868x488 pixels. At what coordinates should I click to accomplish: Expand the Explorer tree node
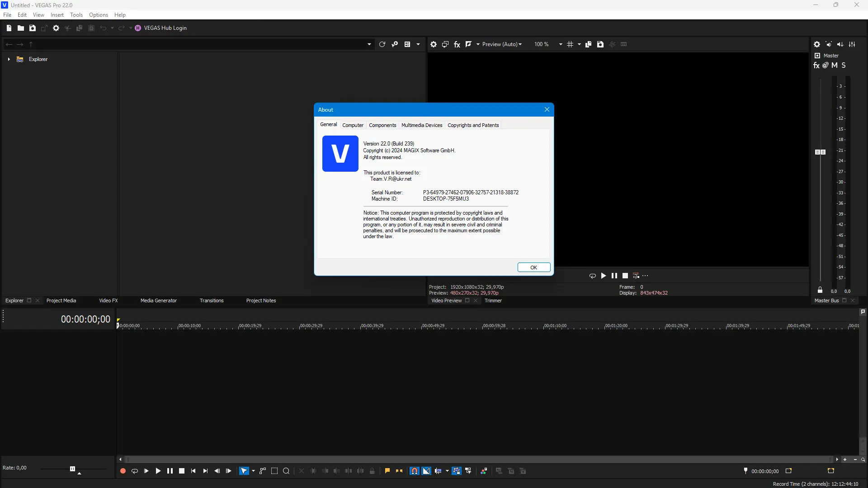coord(9,59)
